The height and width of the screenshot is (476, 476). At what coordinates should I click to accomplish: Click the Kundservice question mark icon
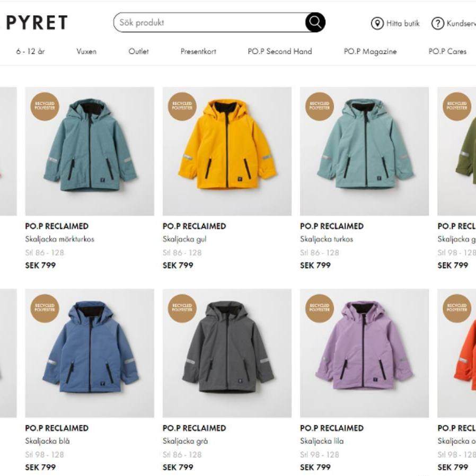pyautogui.click(x=437, y=23)
